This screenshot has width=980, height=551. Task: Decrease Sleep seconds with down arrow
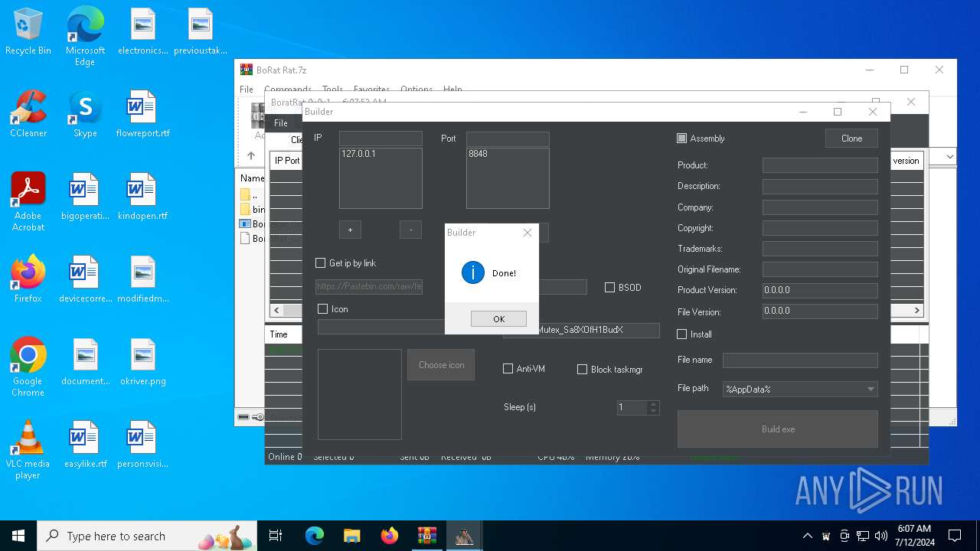[x=653, y=412]
